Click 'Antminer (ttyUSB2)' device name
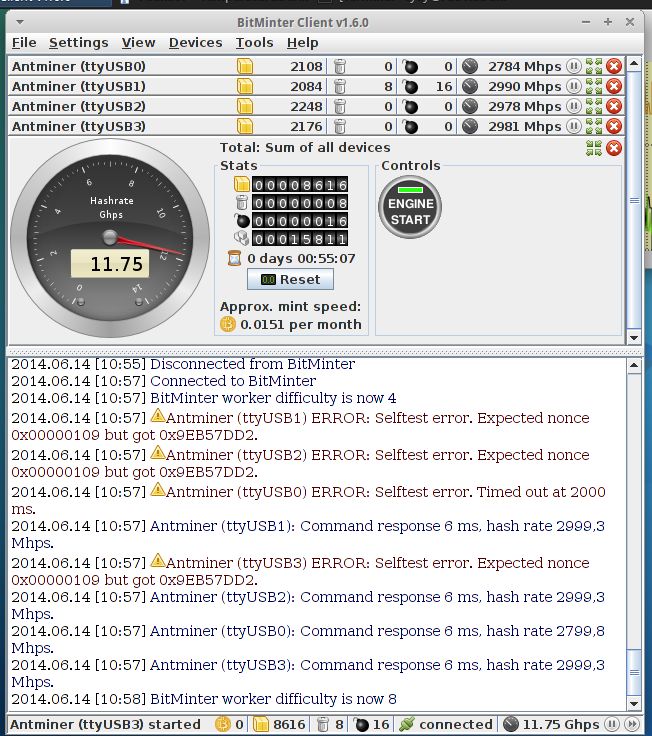 79,107
